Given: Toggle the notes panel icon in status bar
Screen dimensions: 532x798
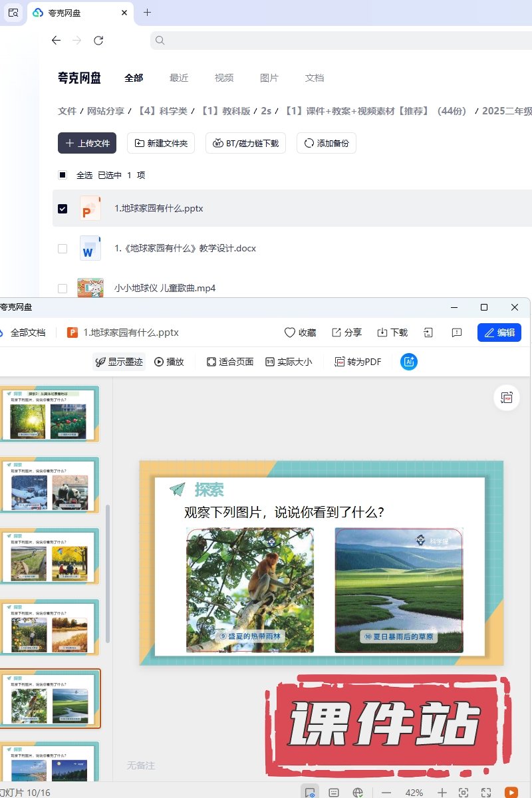Looking at the screenshot, I should [x=334, y=793].
